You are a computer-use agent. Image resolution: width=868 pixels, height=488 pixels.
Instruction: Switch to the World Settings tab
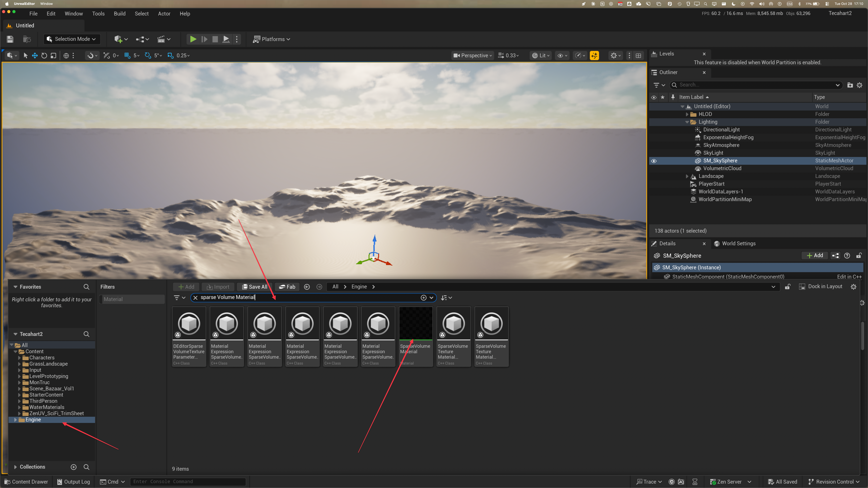(735, 243)
